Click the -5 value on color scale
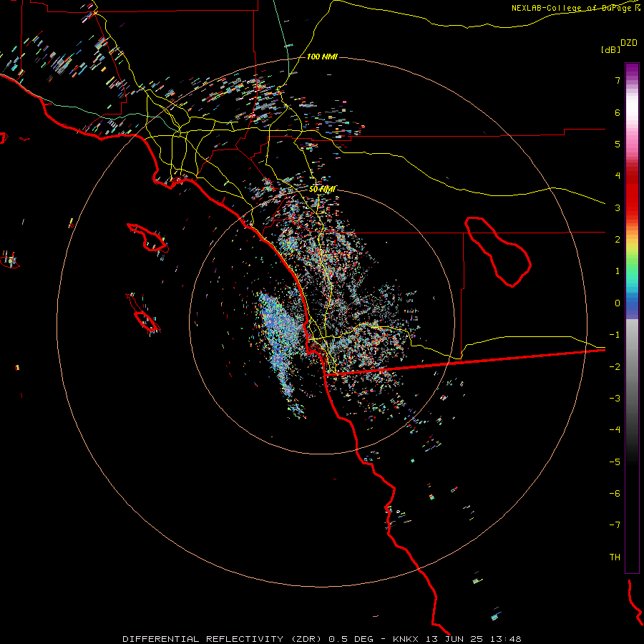 click(615, 462)
